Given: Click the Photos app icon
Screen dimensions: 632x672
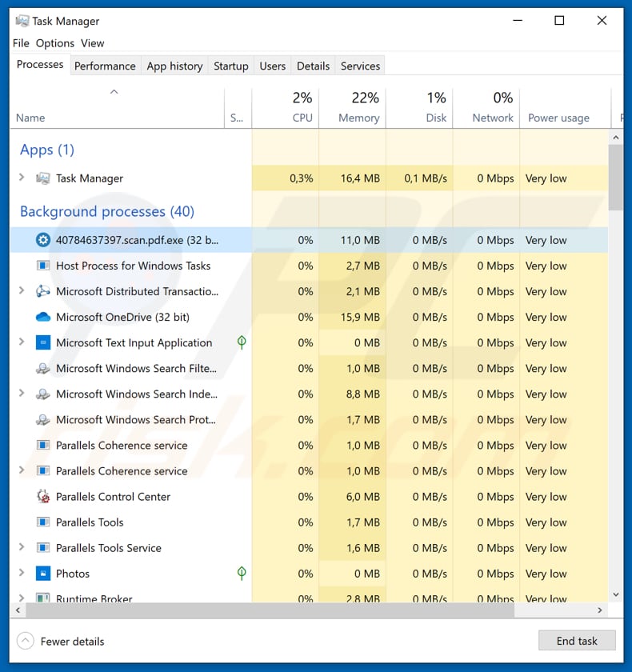Looking at the screenshot, I should pyautogui.click(x=43, y=574).
